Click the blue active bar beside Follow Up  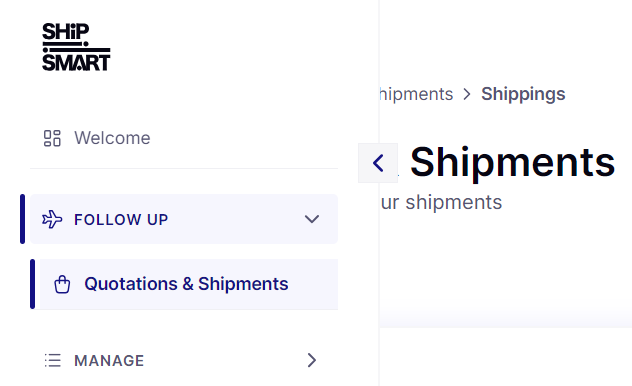point(23,219)
